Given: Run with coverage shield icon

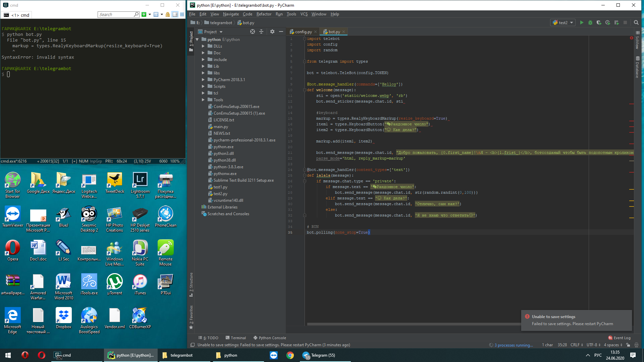Looking at the screenshot, I should (599, 22).
